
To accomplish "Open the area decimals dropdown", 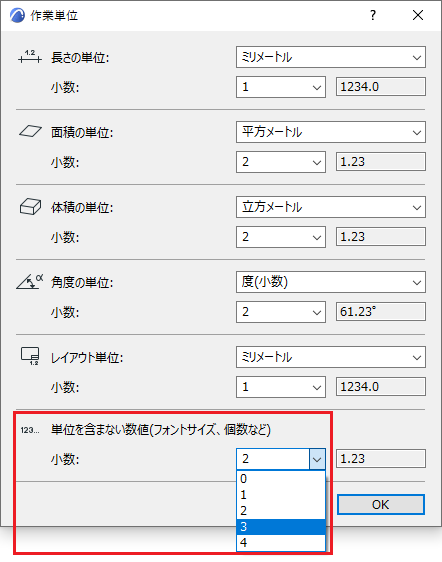I will (x=281, y=162).
